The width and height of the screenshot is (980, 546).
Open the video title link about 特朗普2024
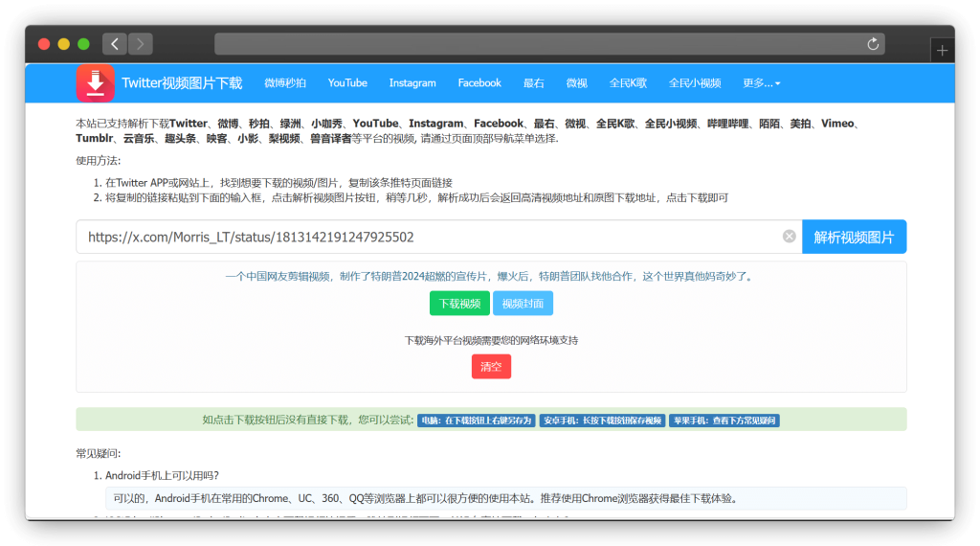pos(491,277)
